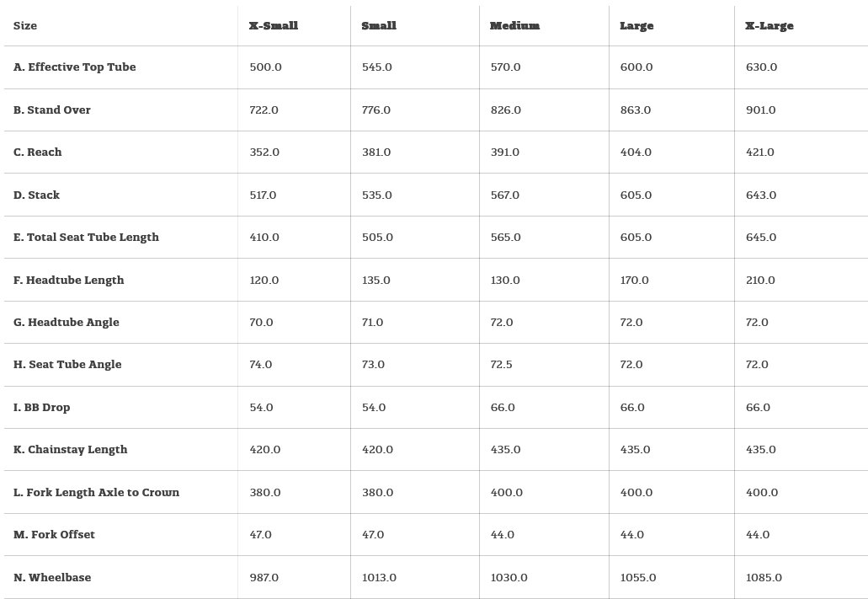Click the F. Headtube Length label
Image resolution: width=868 pixels, height=599 pixels.
pyautogui.click(x=69, y=281)
